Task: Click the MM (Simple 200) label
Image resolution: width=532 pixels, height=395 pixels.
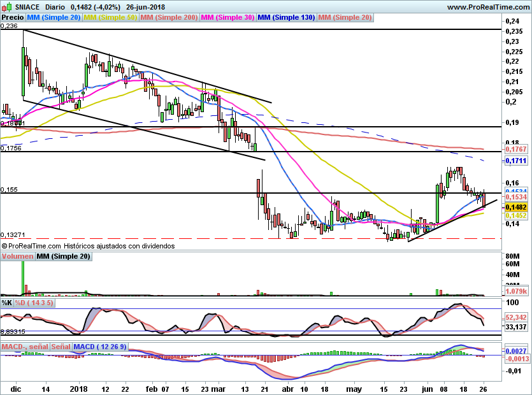Action: [x=169, y=17]
